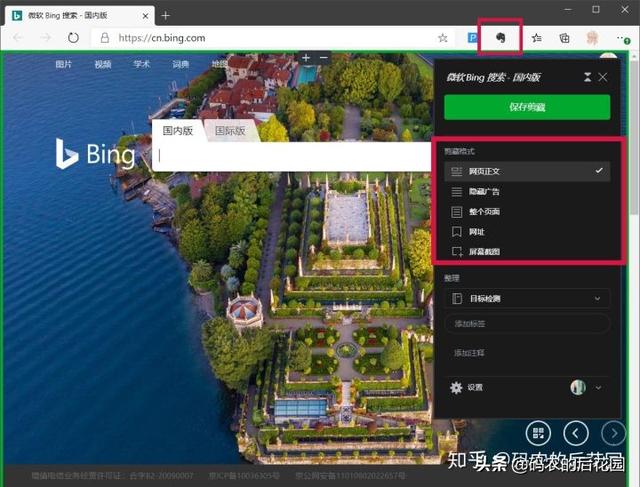
Task: Open clipper 设置 gear settings
Action: [x=466, y=387]
